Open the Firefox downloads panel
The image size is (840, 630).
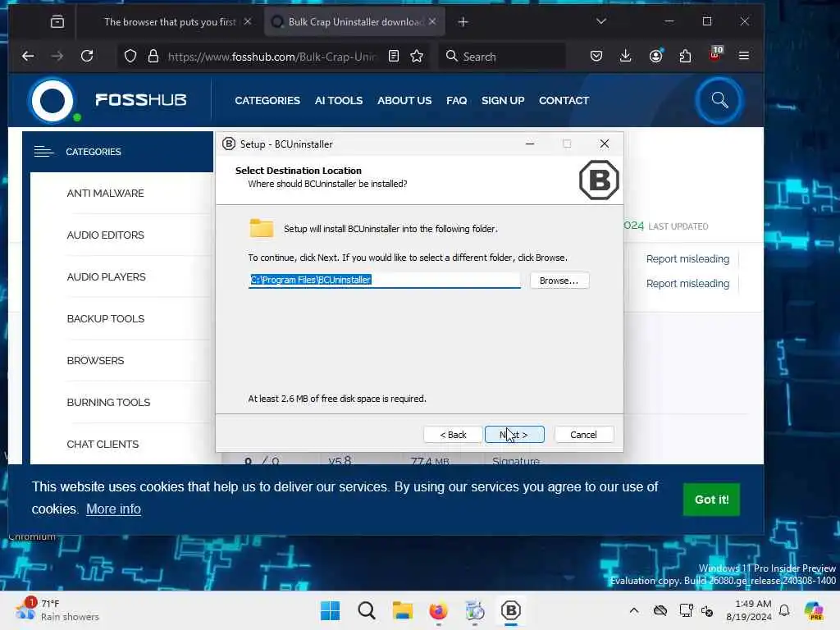[x=625, y=56]
